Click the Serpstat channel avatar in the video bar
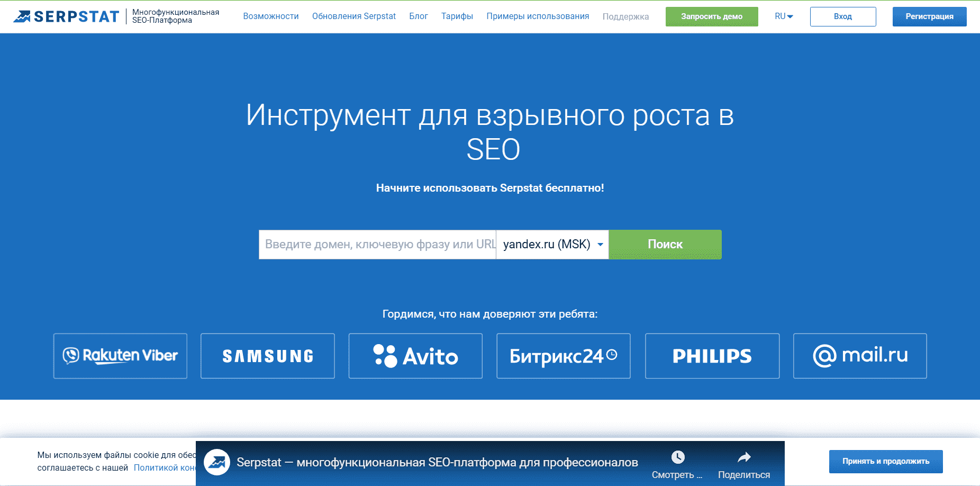 (x=217, y=462)
